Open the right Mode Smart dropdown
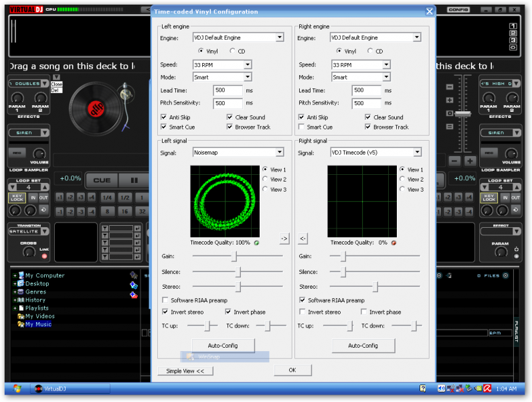Viewport: 532px width, 402px height. [386, 77]
